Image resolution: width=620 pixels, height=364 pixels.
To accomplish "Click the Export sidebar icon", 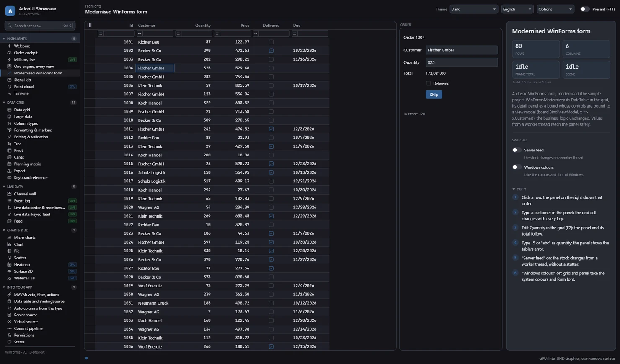I will click(x=9, y=171).
